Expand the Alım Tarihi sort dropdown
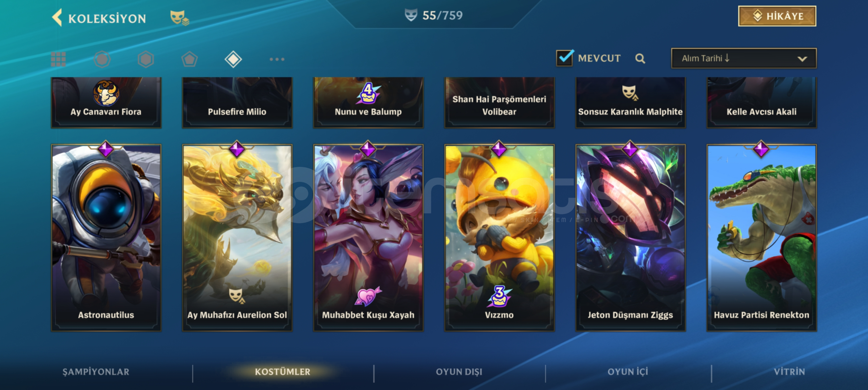 [744, 58]
